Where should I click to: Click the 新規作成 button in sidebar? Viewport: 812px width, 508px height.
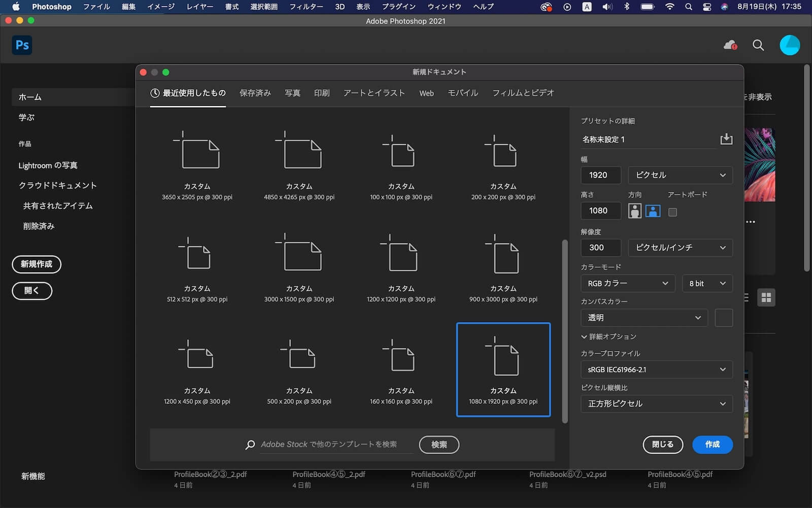[x=37, y=264]
